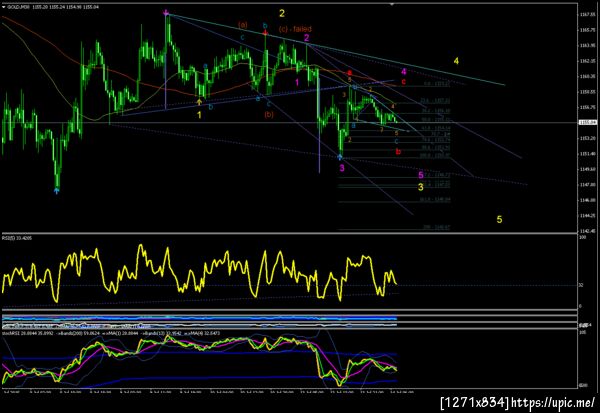Select the blue up arrow at the leftmost low
Viewport: 600px width, 413px height.
[x=57, y=190]
